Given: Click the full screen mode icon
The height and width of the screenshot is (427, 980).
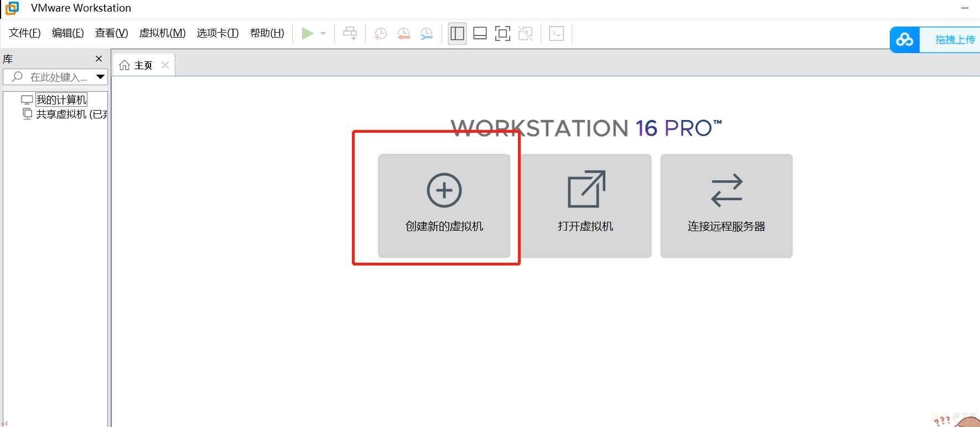Looking at the screenshot, I should 502,34.
